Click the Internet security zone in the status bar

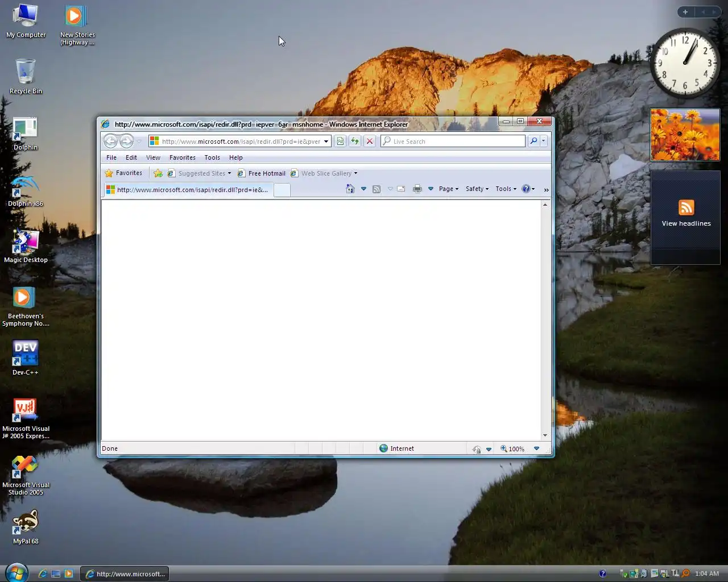396,448
